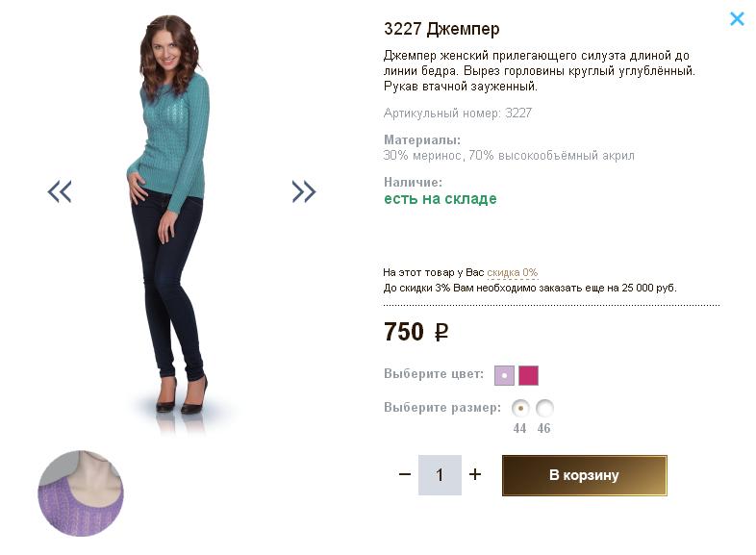Increase quantity with the plus button
Screen dimensions: 756x555
point(475,474)
